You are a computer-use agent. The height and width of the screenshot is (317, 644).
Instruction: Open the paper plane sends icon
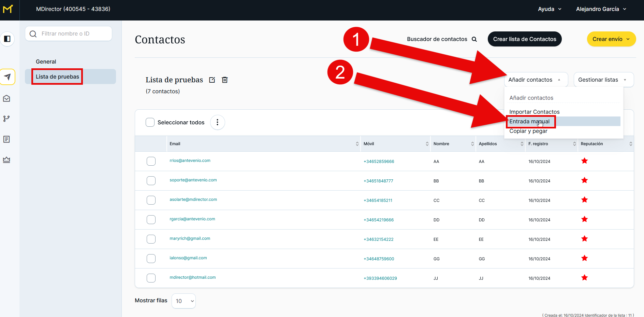point(8,77)
